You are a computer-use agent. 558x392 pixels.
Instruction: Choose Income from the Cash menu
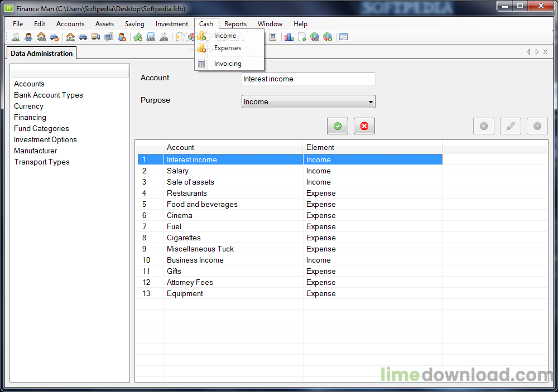tap(229, 36)
